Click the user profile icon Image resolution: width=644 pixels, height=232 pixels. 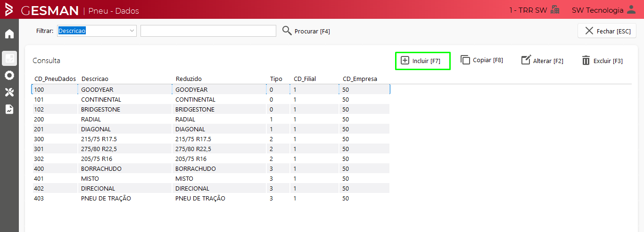631,9
